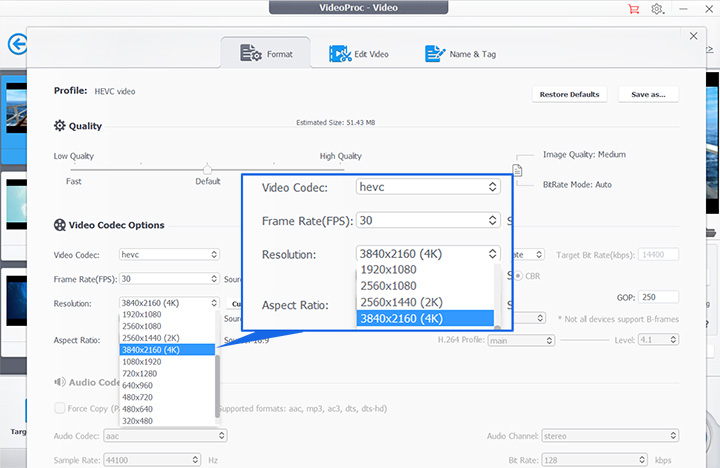
Task: Select the first video thumbnail in list
Action: [16, 108]
